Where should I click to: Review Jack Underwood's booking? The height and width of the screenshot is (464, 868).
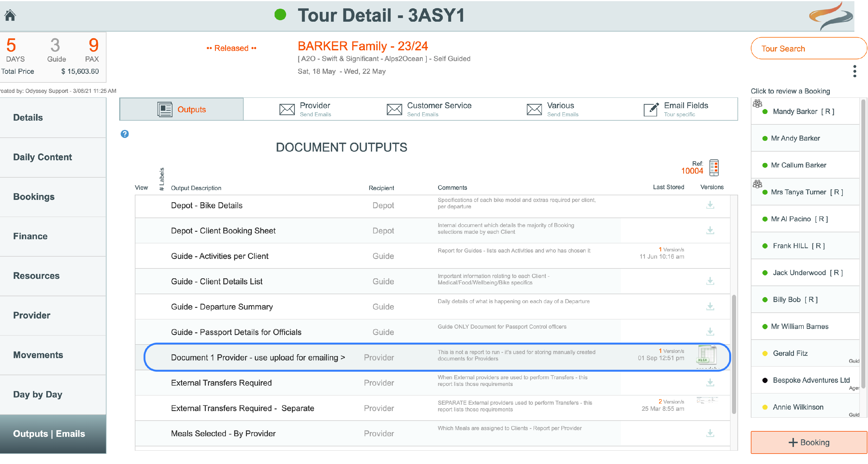pos(805,273)
